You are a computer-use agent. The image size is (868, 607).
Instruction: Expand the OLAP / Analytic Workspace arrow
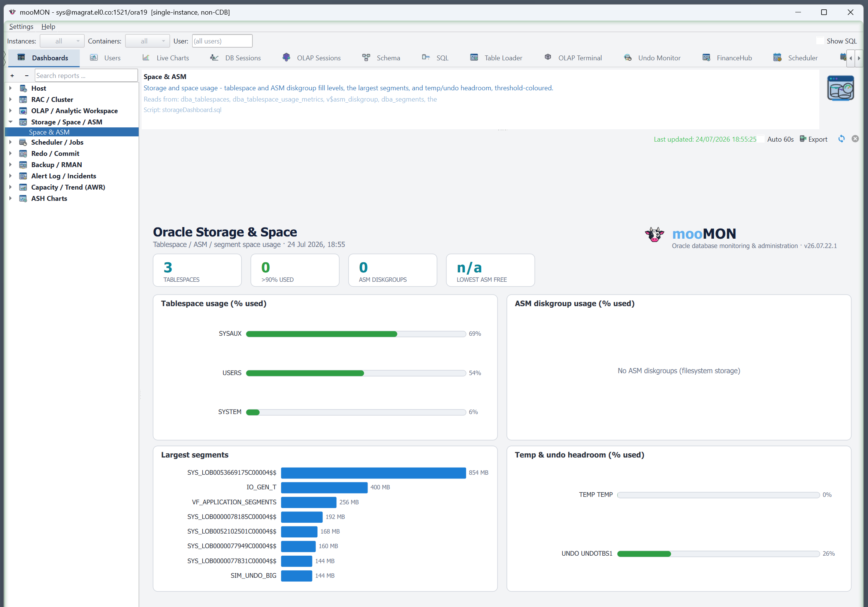[x=10, y=111]
